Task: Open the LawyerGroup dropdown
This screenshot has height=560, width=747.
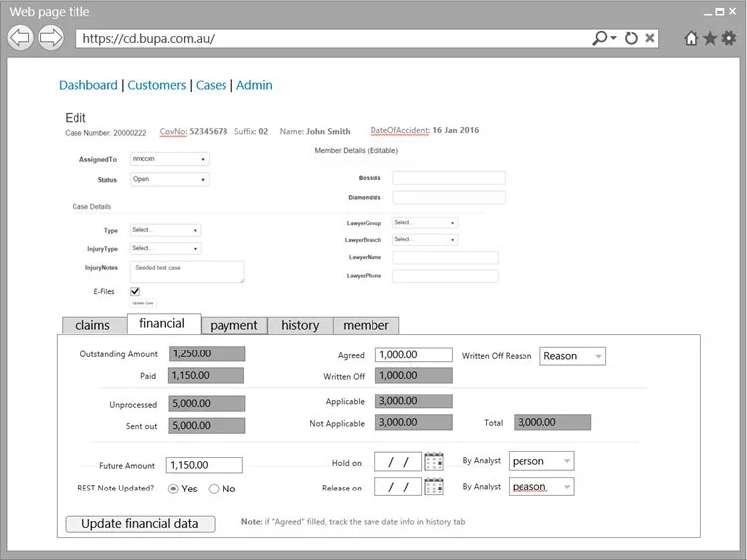Action: click(425, 222)
